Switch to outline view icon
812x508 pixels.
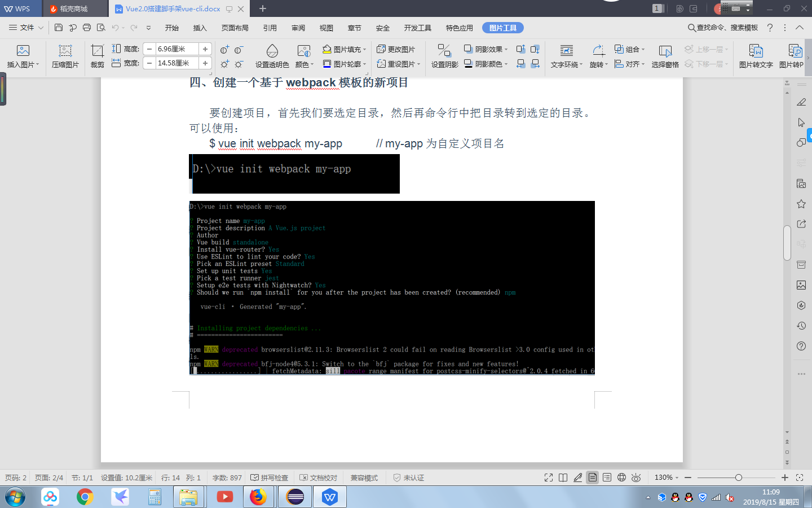point(607,478)
